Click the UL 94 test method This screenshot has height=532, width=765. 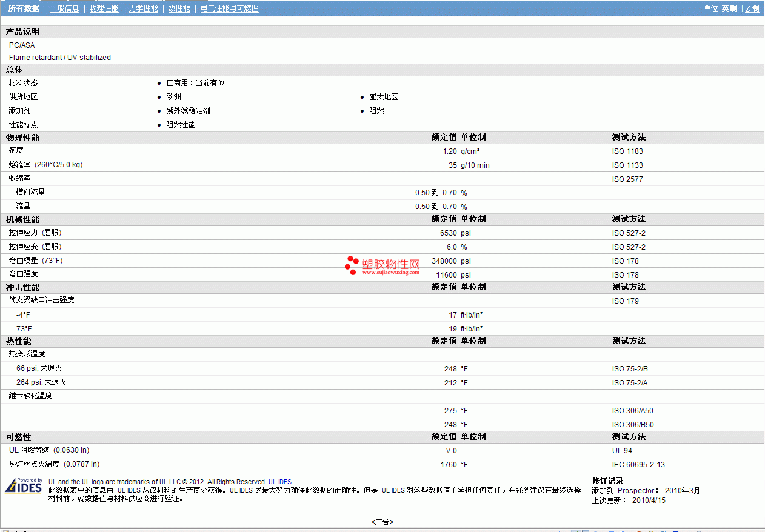(x=622, y=451)
